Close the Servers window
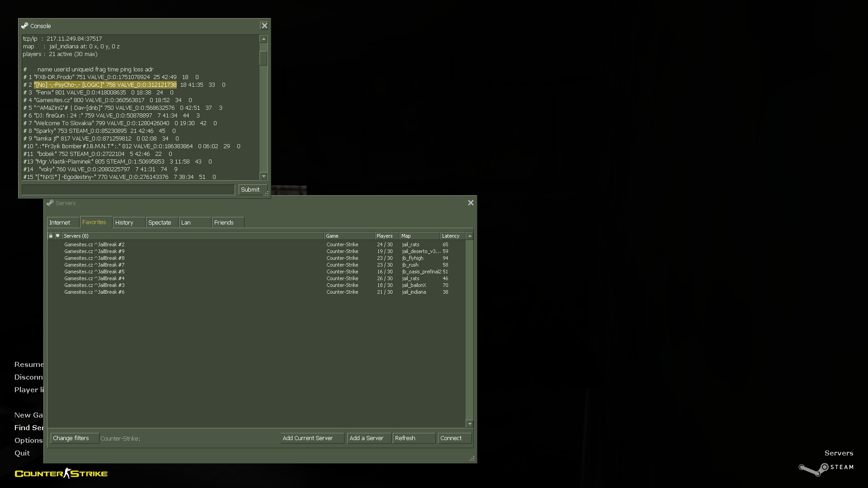The height and width of the screenshot is (488, 868). 471,203
